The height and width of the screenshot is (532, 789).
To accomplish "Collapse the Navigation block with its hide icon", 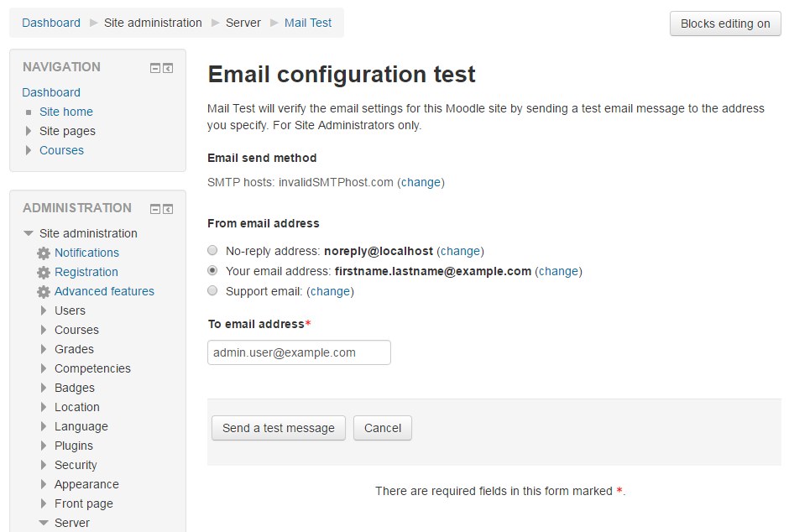I will click(x=155, y=68).
